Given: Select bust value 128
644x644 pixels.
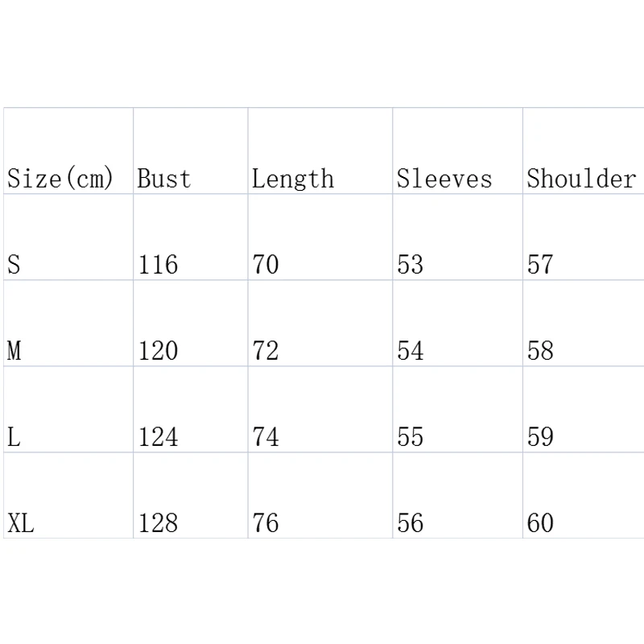Looking at the screenshot, I should click(x=158, y=522).
